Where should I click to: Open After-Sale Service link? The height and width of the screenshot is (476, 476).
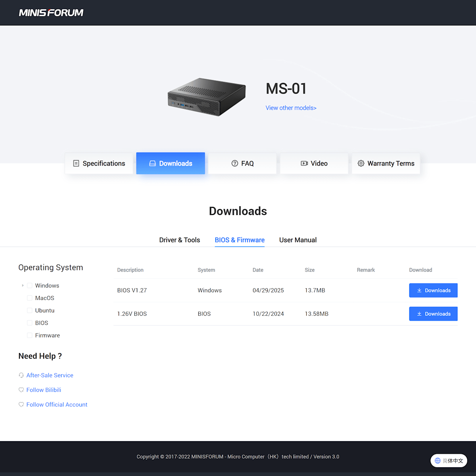click(x=50, y=375)
